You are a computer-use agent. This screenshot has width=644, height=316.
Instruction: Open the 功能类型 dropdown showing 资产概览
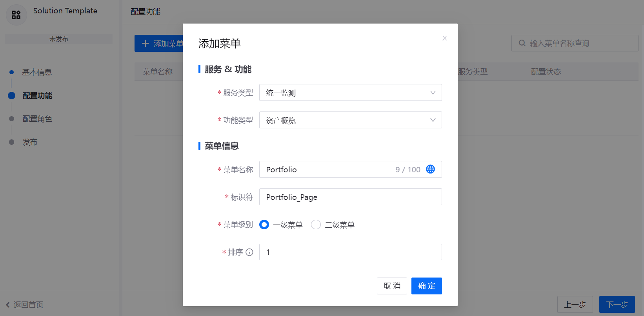[351, 120]
